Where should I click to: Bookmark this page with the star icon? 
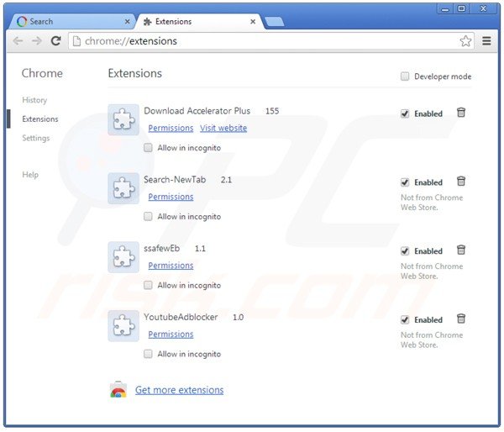click(465, 41)
